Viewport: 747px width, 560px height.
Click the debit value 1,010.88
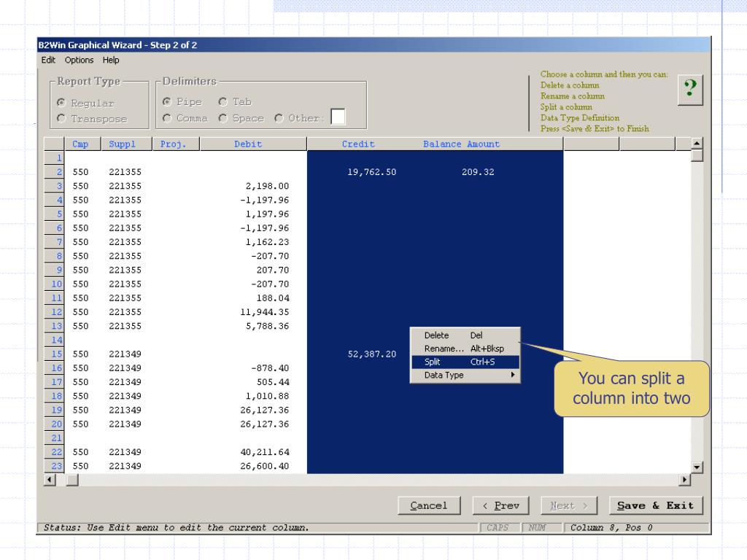[x=267, y=396]
